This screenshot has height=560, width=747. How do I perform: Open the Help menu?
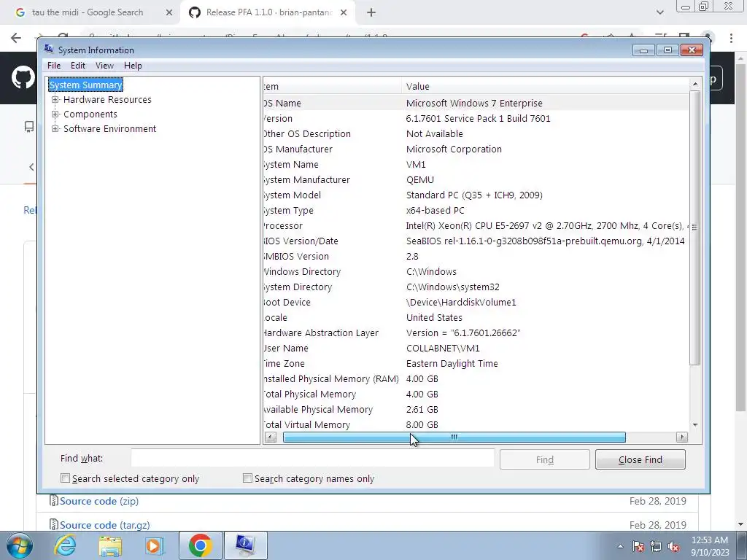133,66
